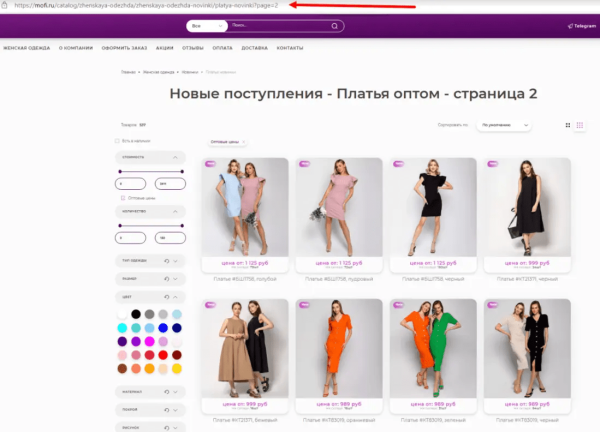Click New badge on оранжевый dress КТ83019

[304, 305]
